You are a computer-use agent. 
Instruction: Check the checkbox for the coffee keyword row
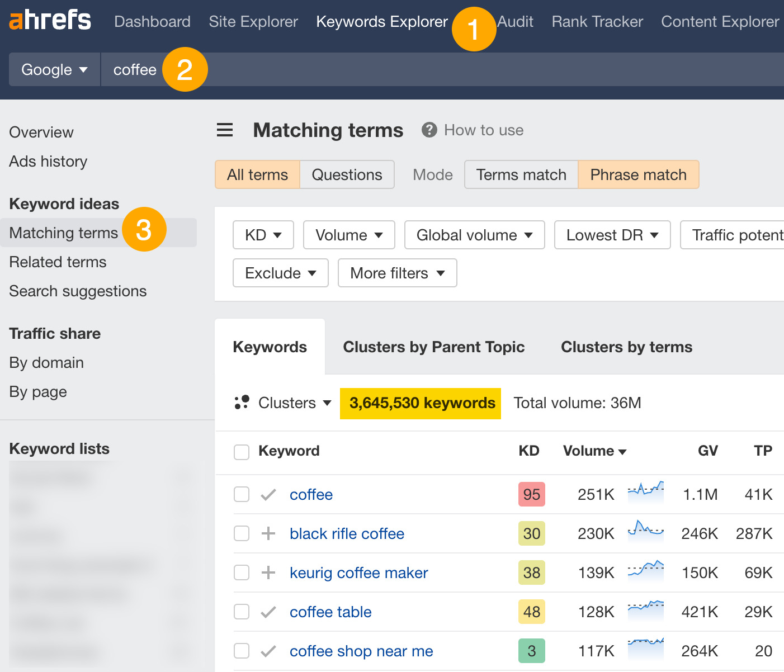click(241, 494)
